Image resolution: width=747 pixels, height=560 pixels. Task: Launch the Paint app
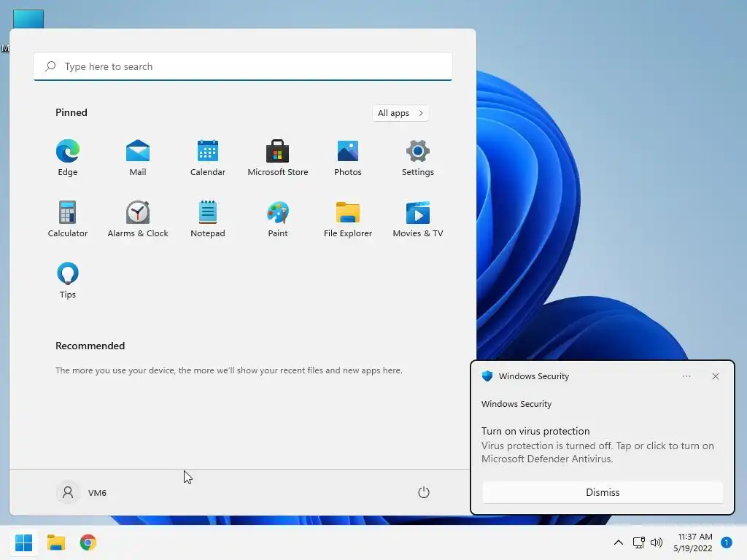(x=278, y=219)
